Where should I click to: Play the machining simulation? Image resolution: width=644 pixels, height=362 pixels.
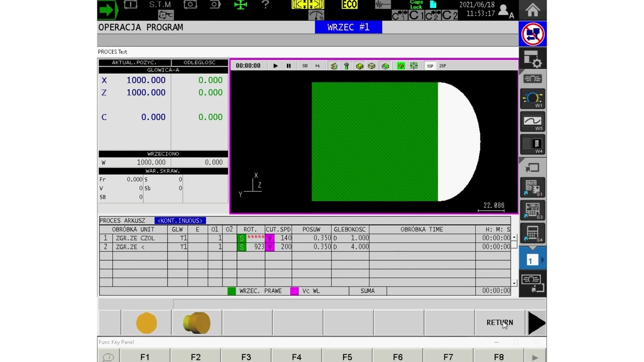tap(275, 66)
